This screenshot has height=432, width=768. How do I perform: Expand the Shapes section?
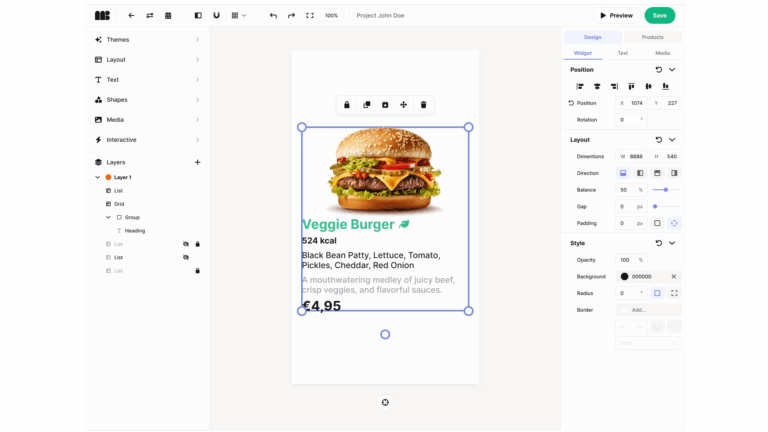tap(147, 100)
